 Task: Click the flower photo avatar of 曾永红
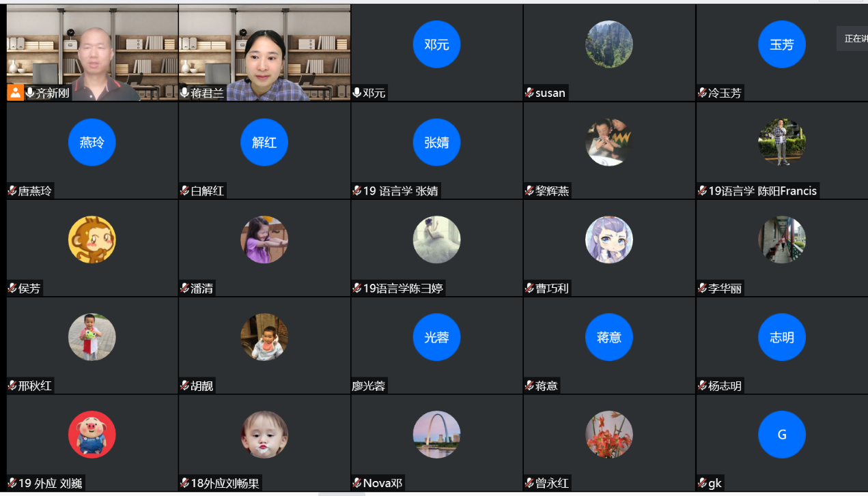[609, 435]
